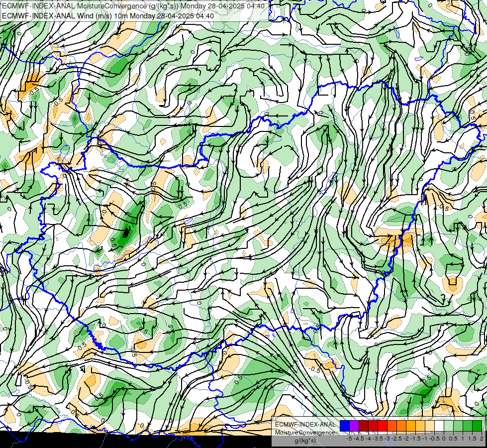The width and height of the screenshot is (487, 448).
Task: Click the Wind (m/s) 10m title line
Action: 108,16
